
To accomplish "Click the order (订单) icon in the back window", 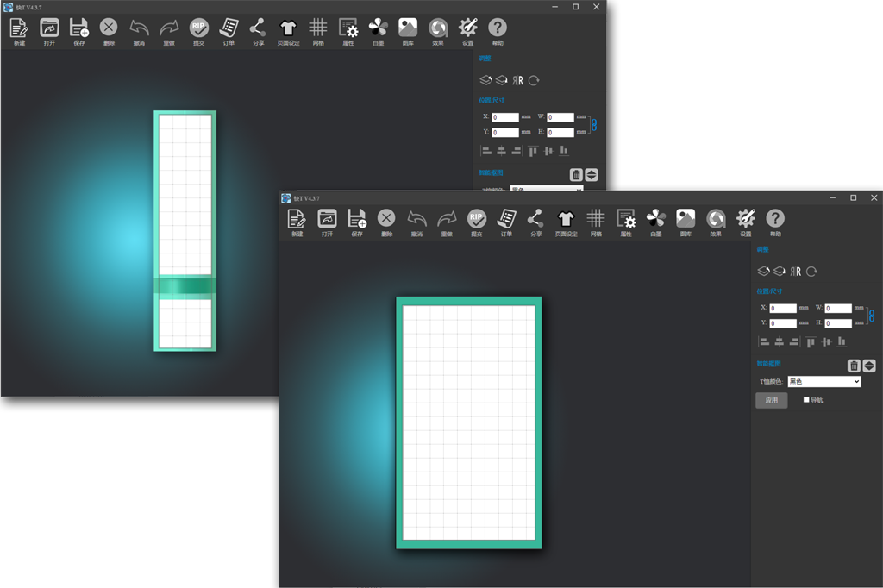I will tap(229, 28).
